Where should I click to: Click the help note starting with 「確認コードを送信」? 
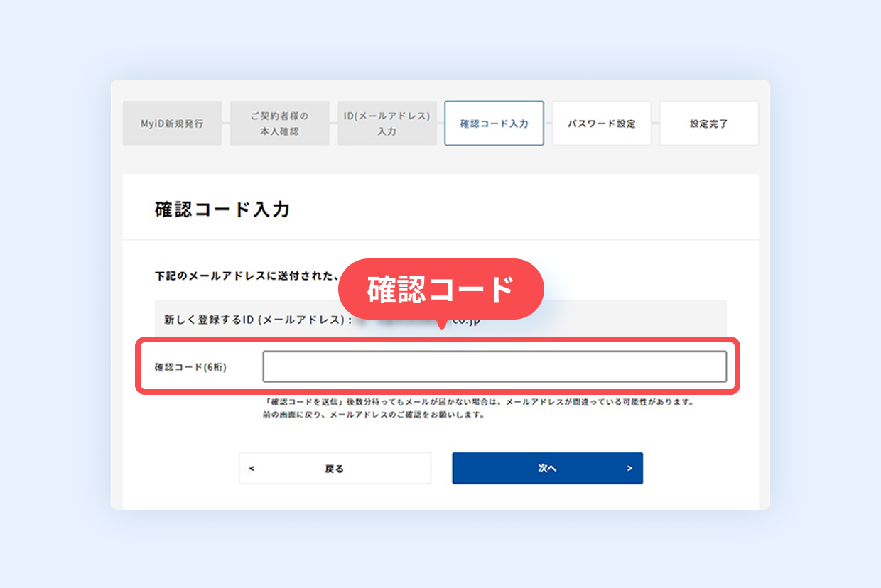click(x=477, y=402)
